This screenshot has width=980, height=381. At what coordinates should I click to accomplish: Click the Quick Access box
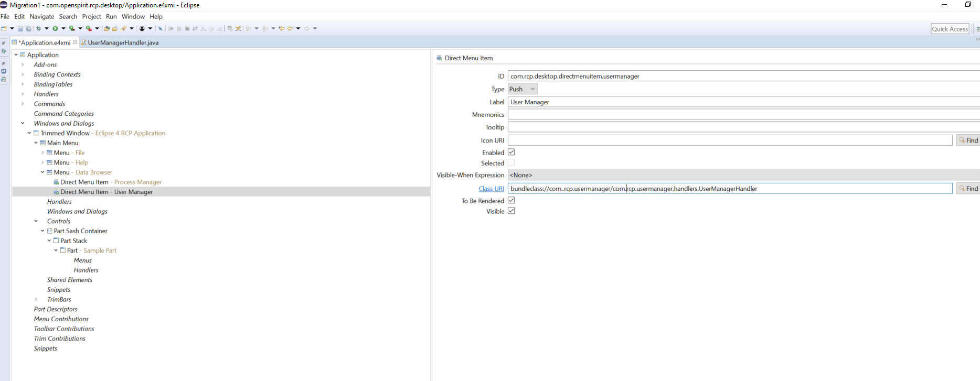click(950, 29)
